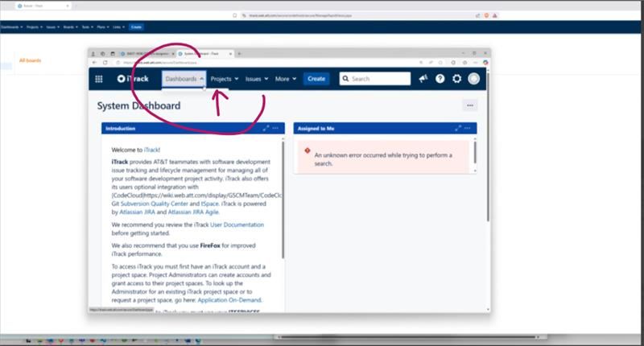Open the Subversion link
Image resolution: width=644 pixels, height=346 pixels.
tap(135, 204)
